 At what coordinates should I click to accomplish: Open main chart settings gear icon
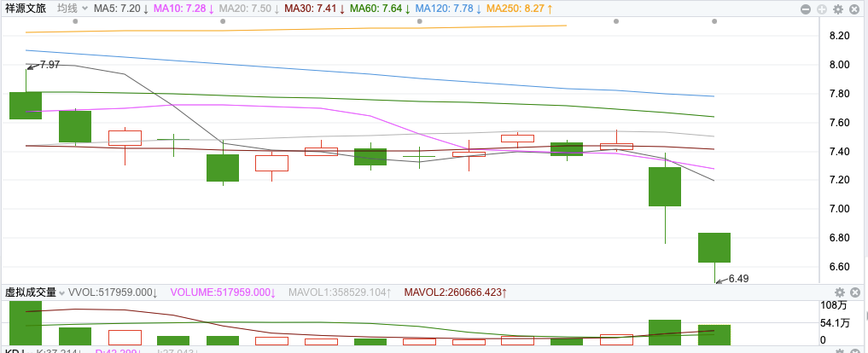837,9
